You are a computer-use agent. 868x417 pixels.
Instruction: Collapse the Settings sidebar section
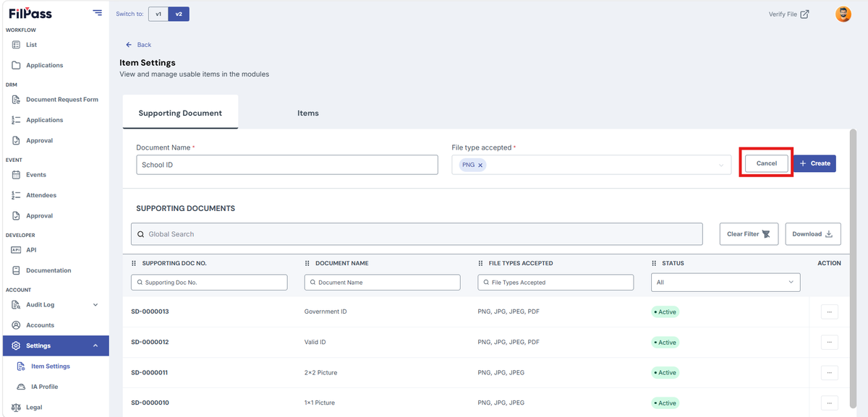(95, 345)
